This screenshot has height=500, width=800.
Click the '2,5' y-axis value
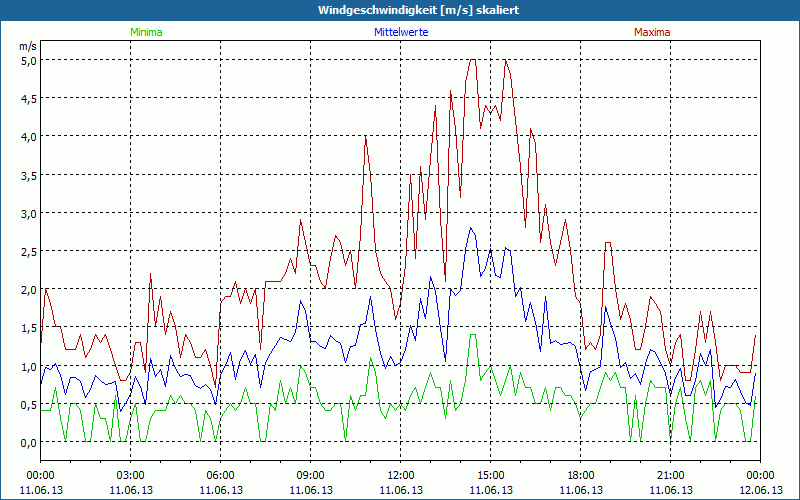click(x=29, y=252)
